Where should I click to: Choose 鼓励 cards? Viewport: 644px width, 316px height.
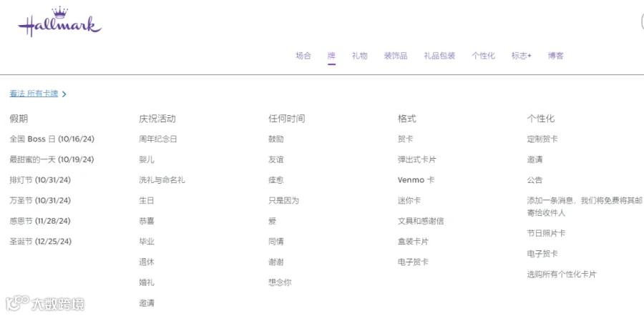tap(276, 139)
